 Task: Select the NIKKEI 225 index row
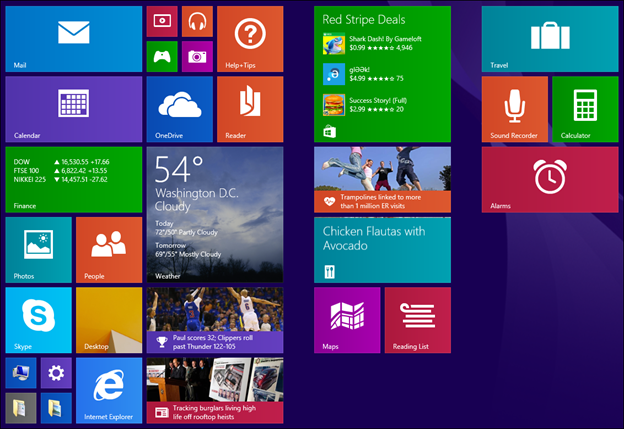(60, 179)
